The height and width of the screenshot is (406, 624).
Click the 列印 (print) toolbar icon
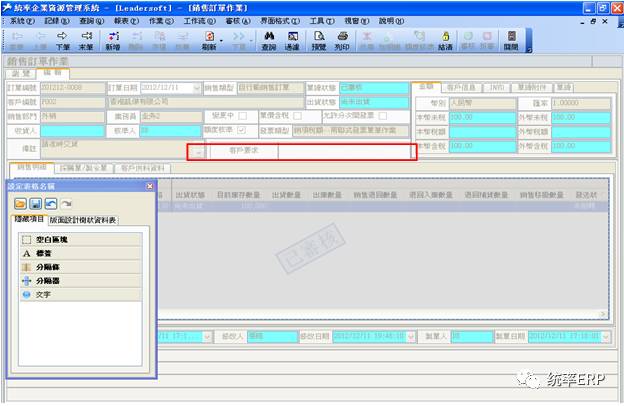click(x=342, y=39)
